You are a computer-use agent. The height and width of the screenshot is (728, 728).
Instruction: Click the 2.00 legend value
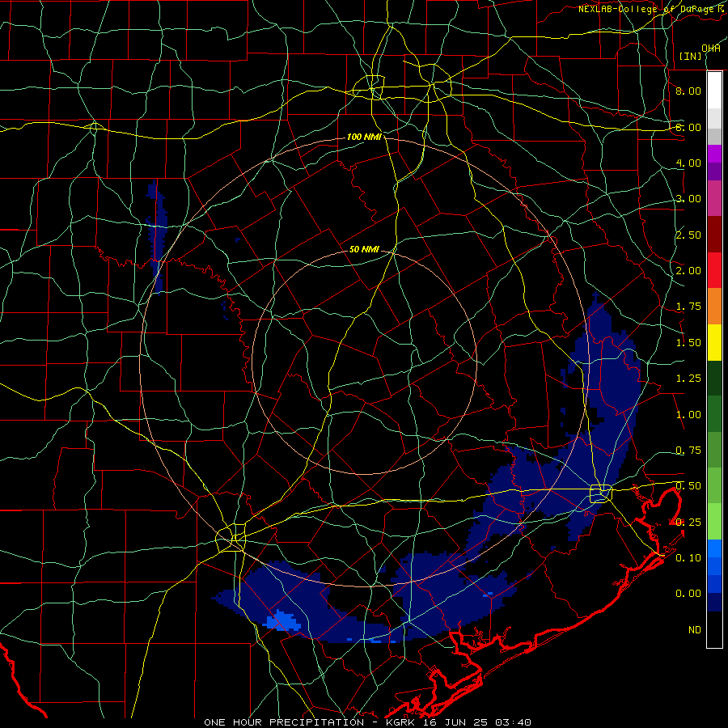click(x=688, y=271)
